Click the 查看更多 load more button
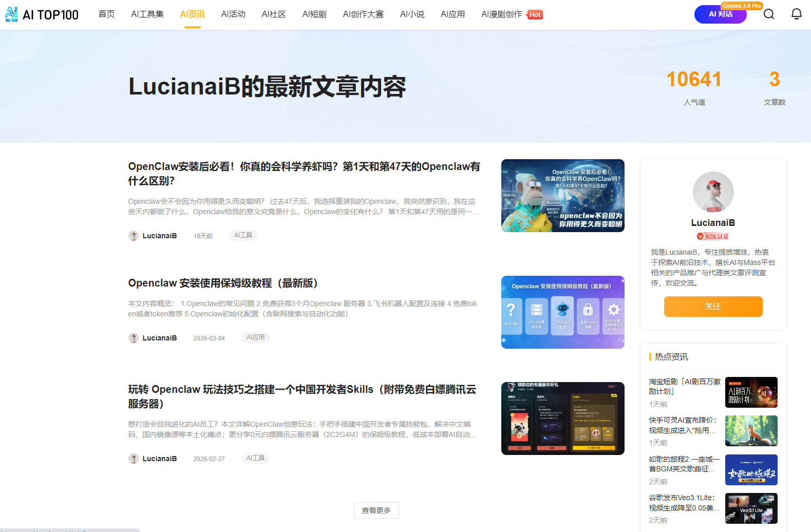 click(x=376, y=510)
